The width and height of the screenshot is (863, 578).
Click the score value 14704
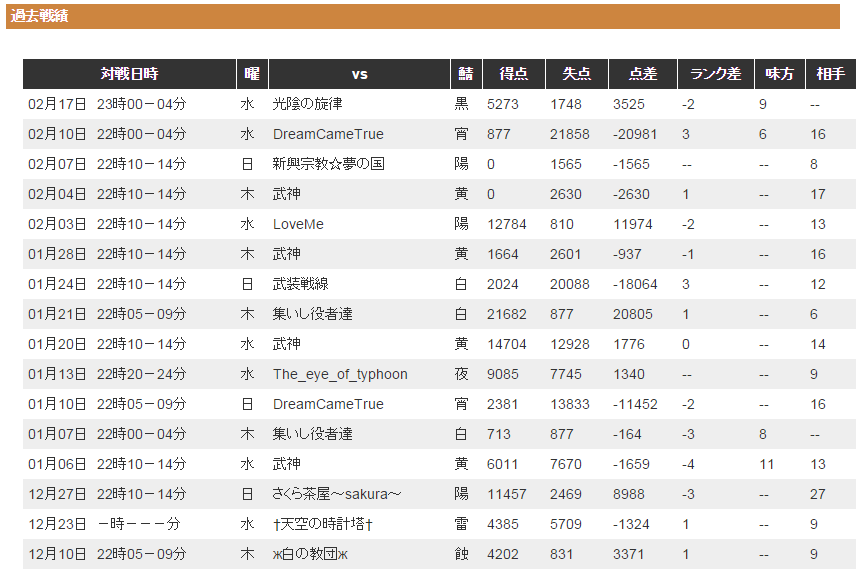(507, 344)
